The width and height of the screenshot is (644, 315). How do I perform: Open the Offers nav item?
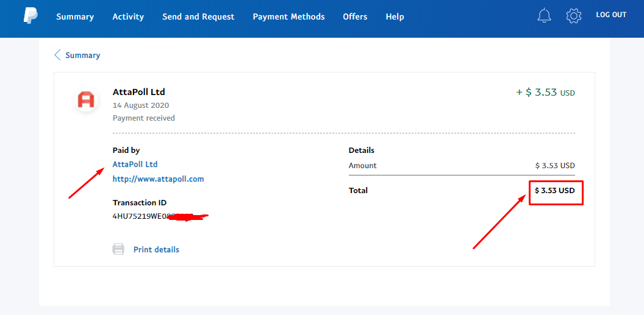(356, 17)
